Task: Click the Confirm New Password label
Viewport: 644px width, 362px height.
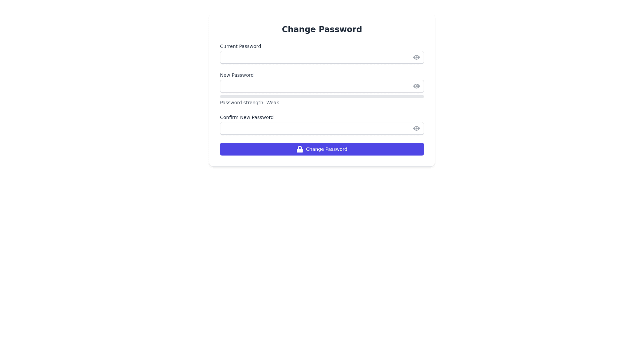Action: [247, 117]
